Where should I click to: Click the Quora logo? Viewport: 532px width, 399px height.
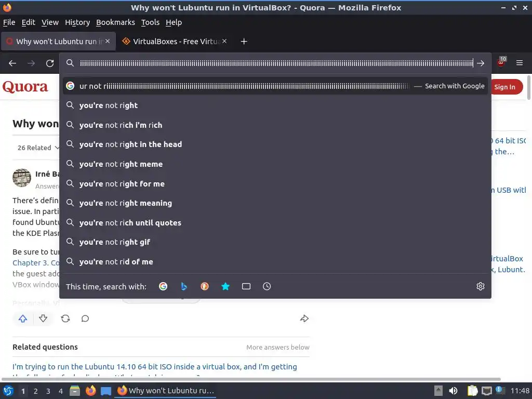tap(25, 87)
